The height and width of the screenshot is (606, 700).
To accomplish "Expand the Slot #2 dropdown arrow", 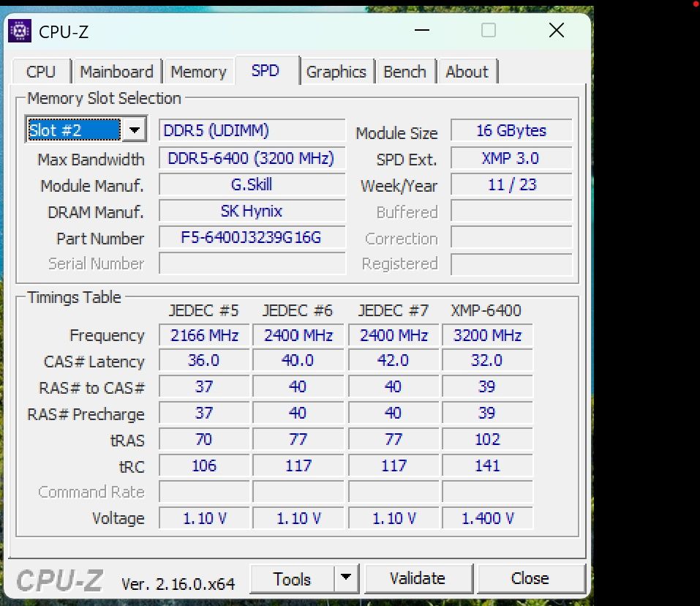I will [135, 130].
